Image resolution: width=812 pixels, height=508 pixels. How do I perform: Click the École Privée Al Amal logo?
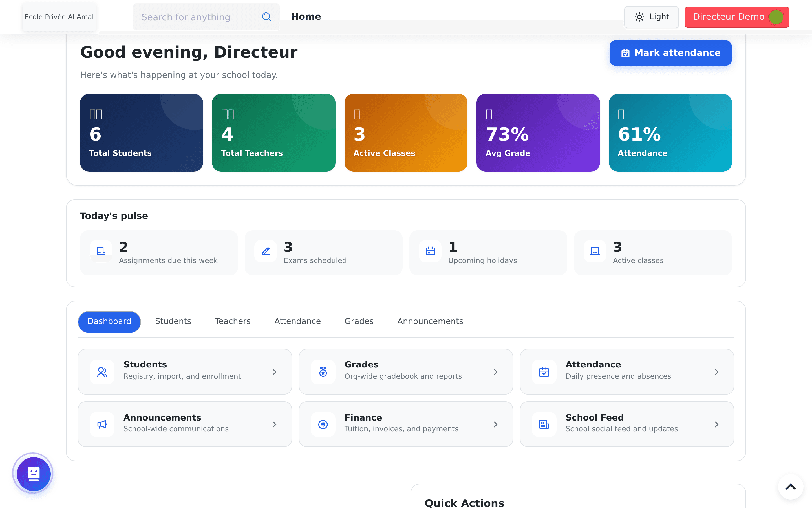[x=59, y=17]
